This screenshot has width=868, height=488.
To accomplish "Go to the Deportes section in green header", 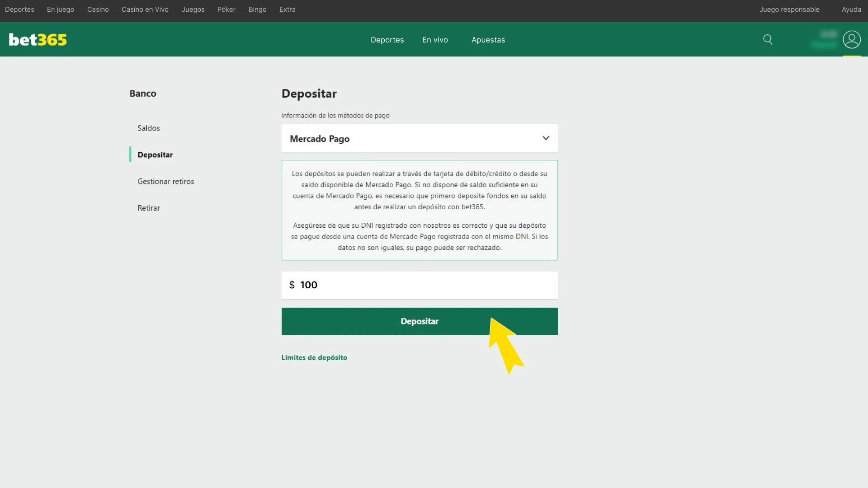I will [x=387, y=40].
